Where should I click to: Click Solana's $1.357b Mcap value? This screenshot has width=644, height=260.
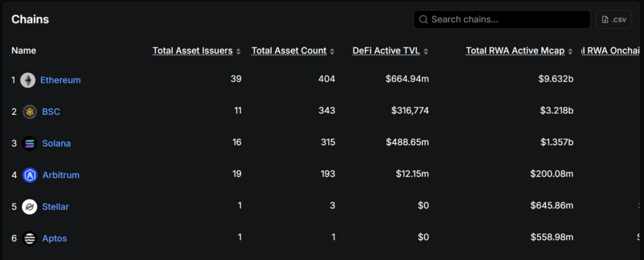click(x=557, y=143)
